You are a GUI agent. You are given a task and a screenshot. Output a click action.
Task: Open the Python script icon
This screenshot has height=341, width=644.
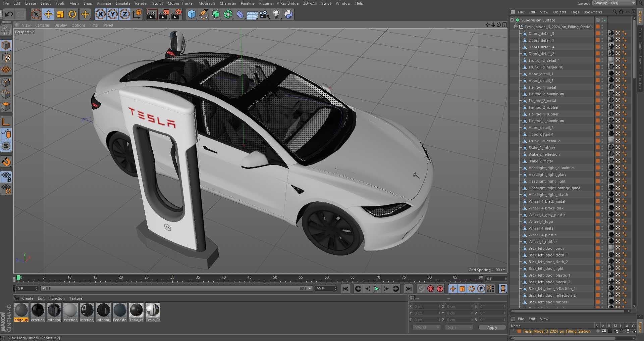tap(288, 14)
